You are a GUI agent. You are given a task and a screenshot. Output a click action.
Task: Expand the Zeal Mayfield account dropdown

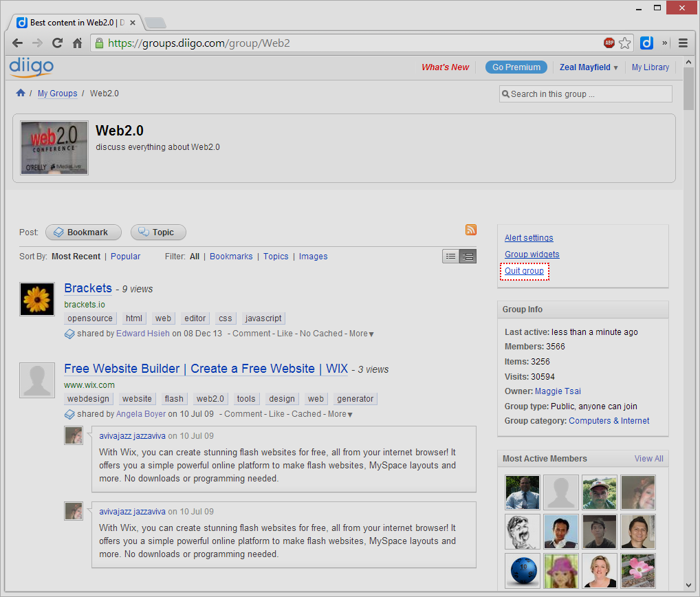click(x=589, y=67)
